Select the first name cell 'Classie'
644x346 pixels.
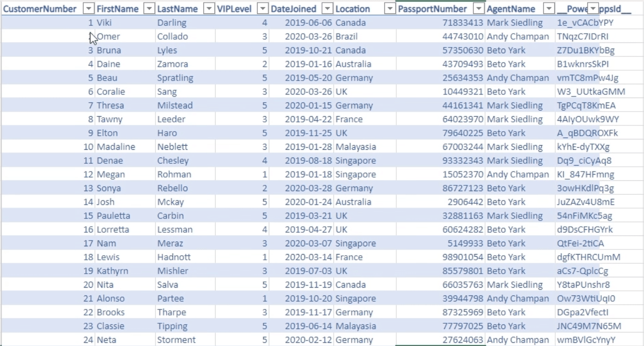(125, 326)
